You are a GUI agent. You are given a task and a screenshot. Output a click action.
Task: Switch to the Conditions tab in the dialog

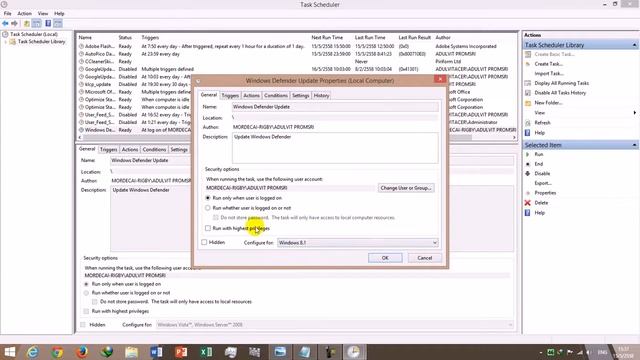(x=276, y=96)
